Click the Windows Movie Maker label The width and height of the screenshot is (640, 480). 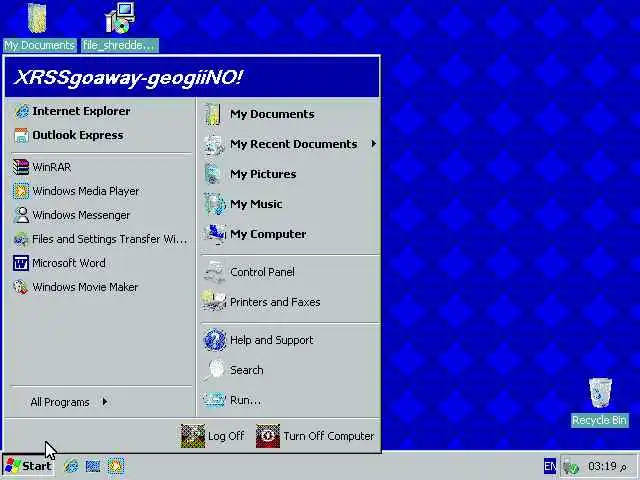tap(85, 287)
